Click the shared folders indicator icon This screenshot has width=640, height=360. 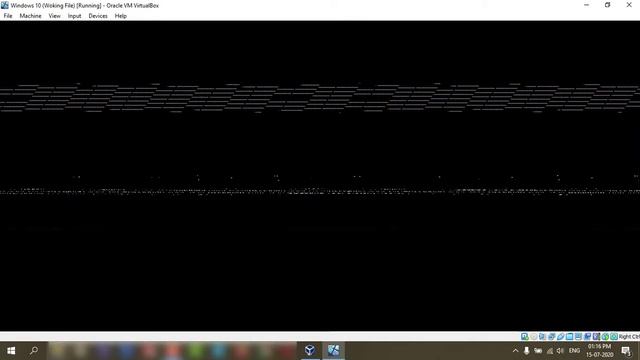[569, 336]
